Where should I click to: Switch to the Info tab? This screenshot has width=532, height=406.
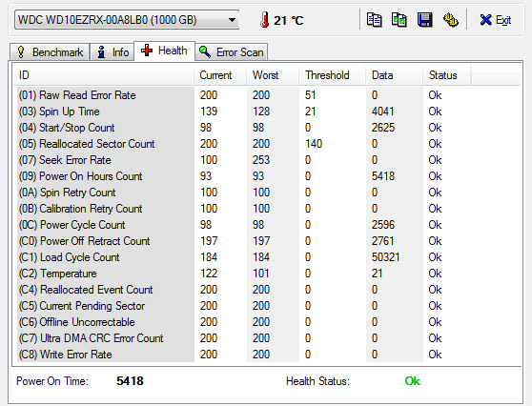click(x=113, y=52)
